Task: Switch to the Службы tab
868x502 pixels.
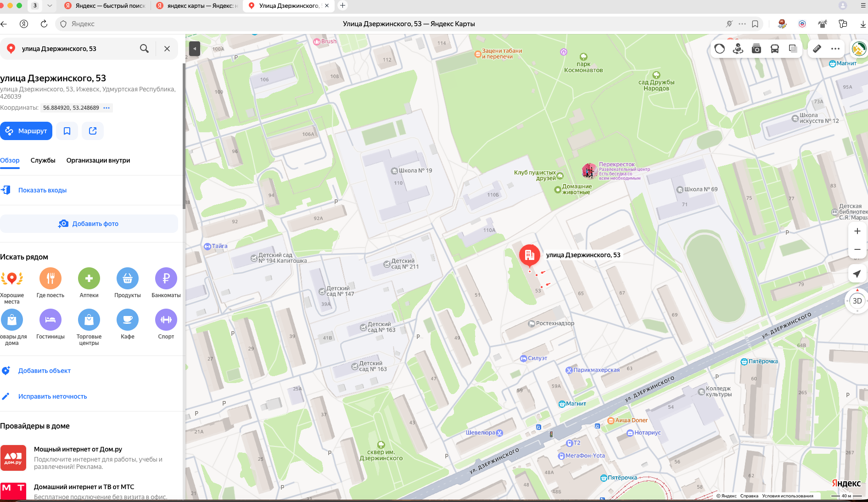Action: [x=43, y=160]
